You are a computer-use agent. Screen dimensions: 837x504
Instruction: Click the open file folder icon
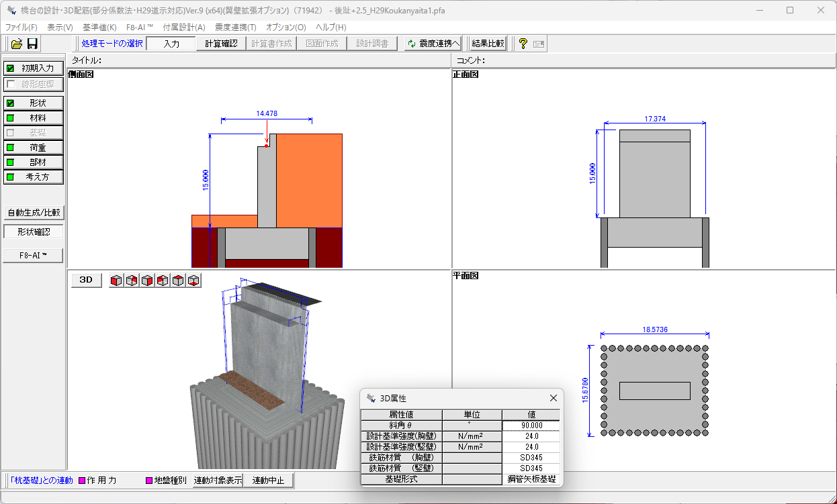click(17, 44)
